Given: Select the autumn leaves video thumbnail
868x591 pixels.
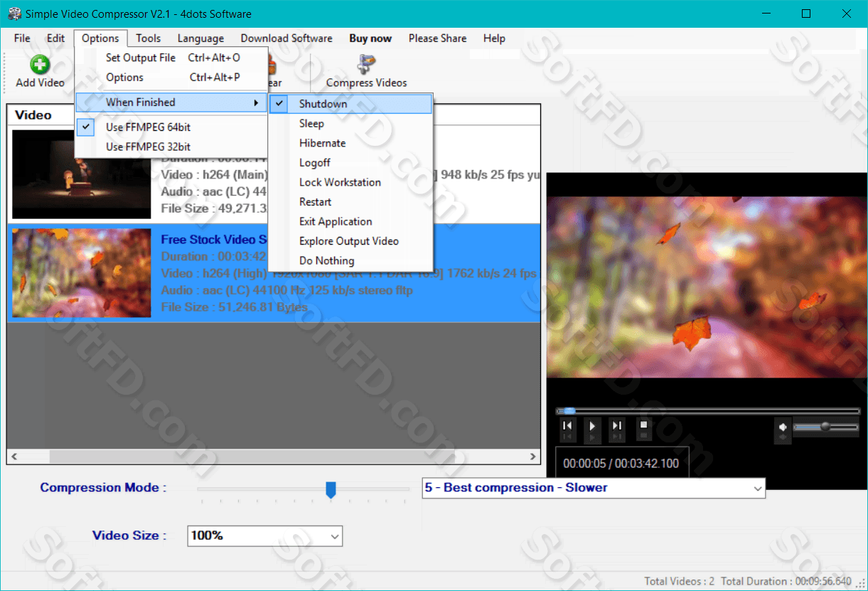Looking at the screenshot, I should coord(82,272).
